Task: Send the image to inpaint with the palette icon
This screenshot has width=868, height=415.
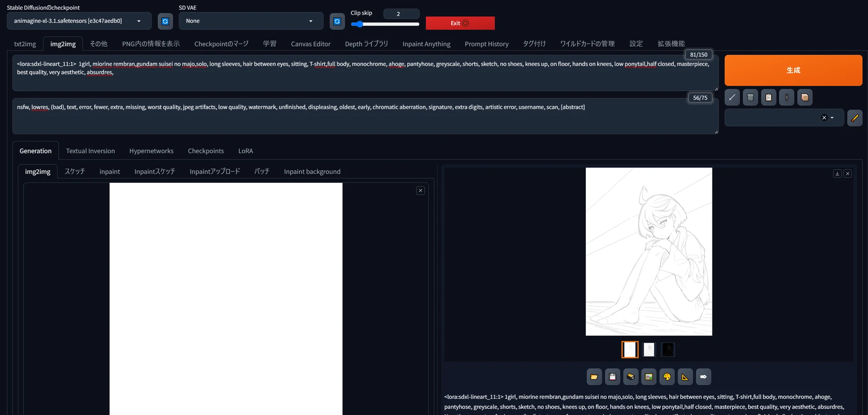Action: click(667, 377)
